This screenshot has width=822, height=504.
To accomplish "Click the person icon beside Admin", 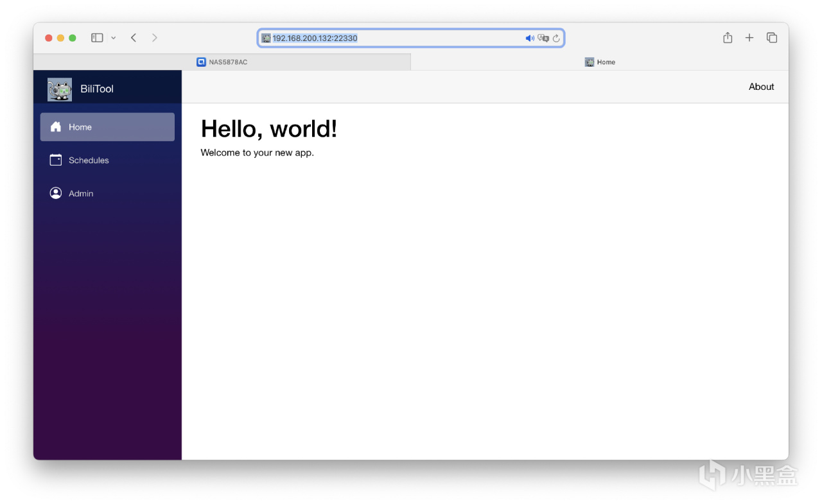I will pos(56,193).
